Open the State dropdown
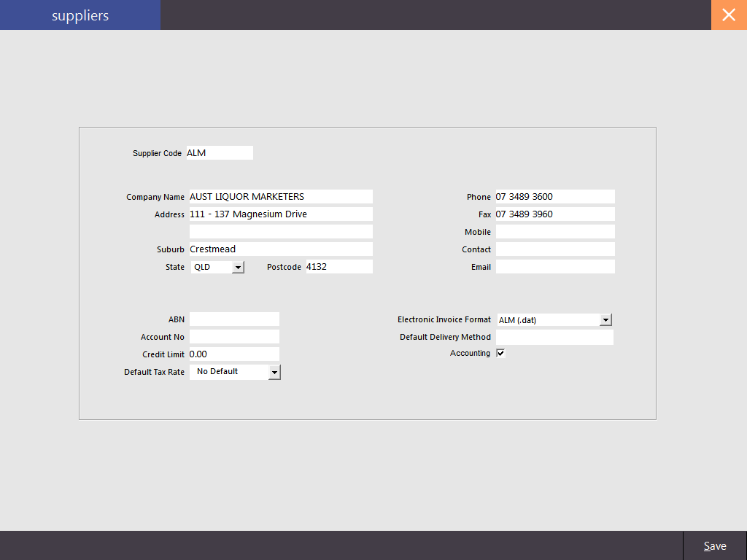The width and height of the screenshot is (747, 560). (239, 267)
